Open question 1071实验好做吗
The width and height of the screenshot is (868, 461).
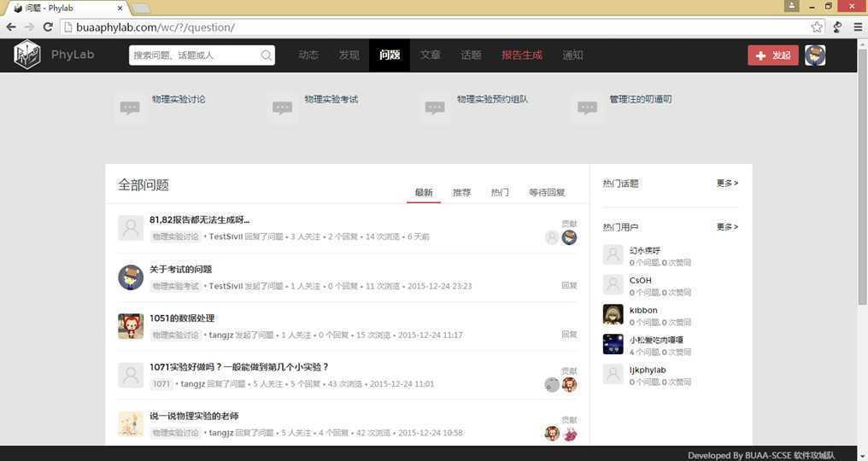pyautogui.click(x=239, y=367)
